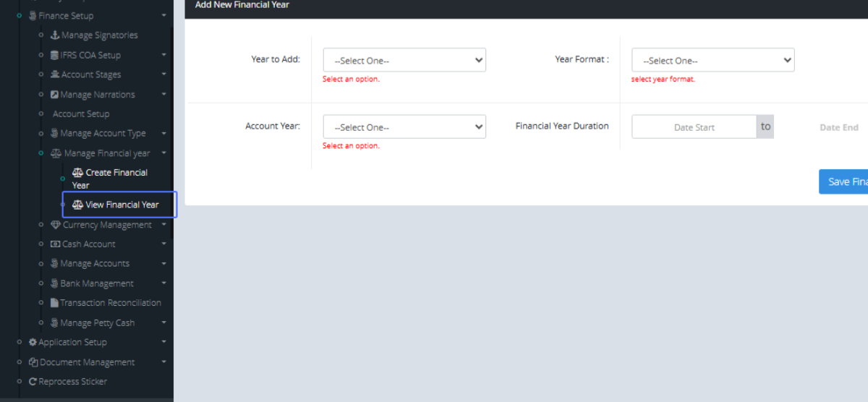Open the Account Setup menu item

(81, 114)
